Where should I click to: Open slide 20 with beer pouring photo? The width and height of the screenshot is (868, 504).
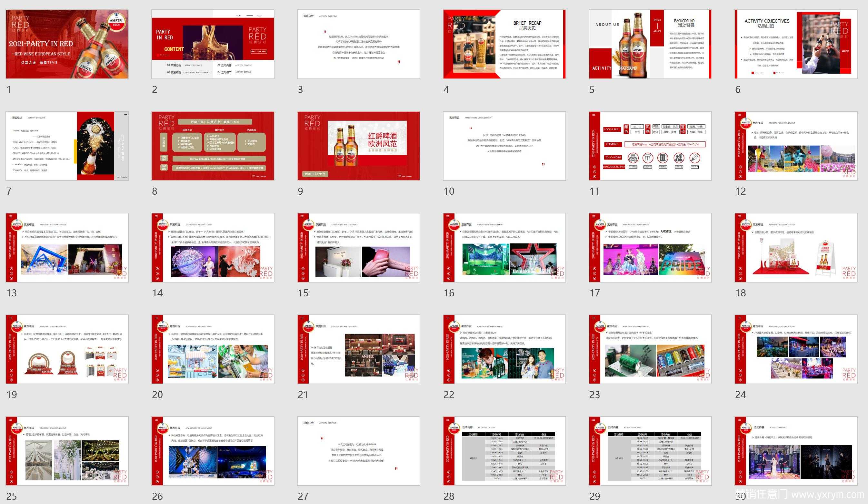[x=213, y=349]
